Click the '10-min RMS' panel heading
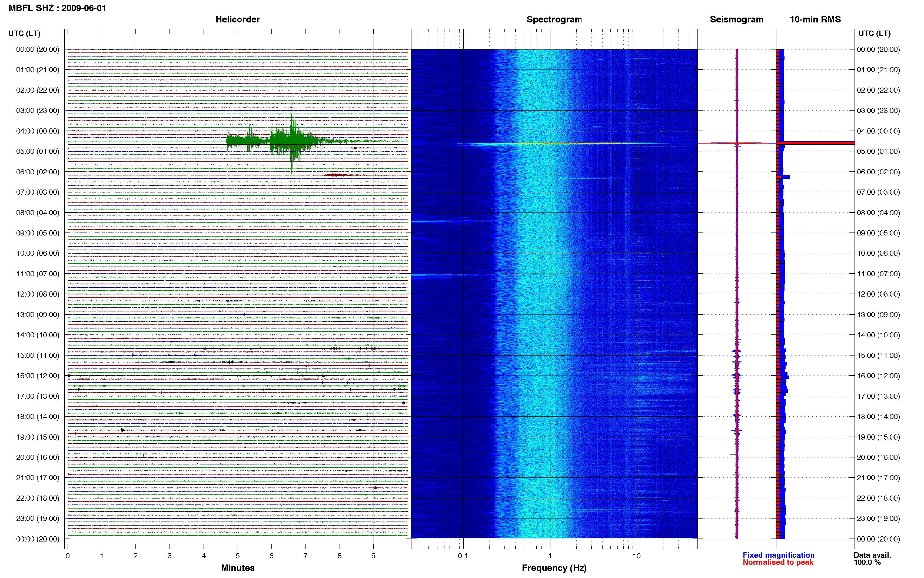Viewport: 924px width, 578px height. pos(815,19)
